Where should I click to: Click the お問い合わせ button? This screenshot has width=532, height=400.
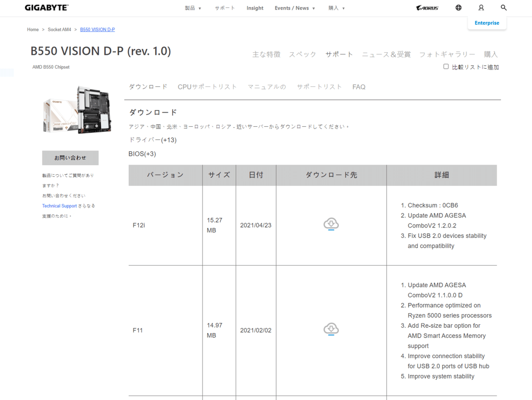point(70,158)
